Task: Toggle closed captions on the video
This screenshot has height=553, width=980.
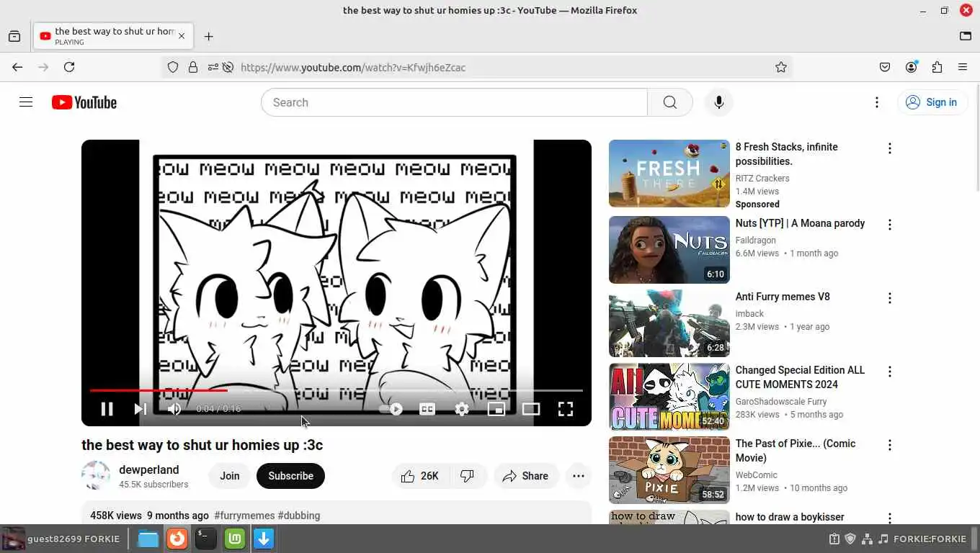Action: point(427,409)
